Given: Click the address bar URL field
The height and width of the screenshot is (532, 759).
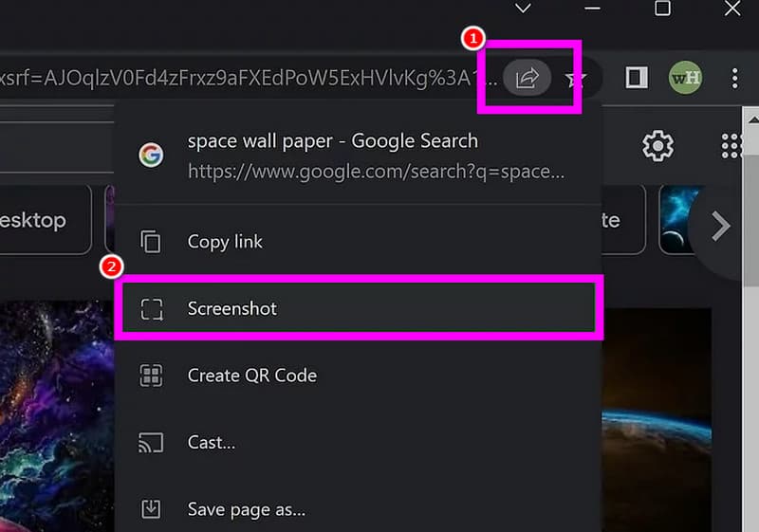Looking at the screenshot, I should (x=249, y=78).
